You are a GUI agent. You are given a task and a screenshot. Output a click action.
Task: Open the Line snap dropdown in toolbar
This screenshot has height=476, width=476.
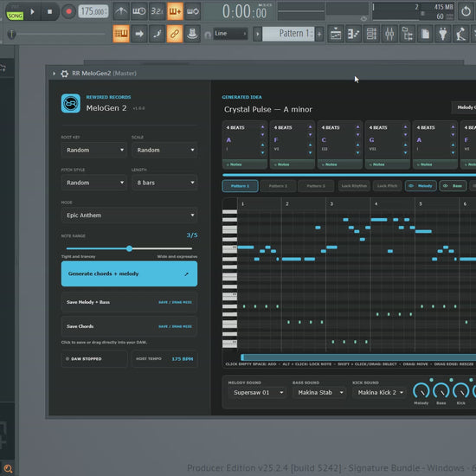[230, 34]
